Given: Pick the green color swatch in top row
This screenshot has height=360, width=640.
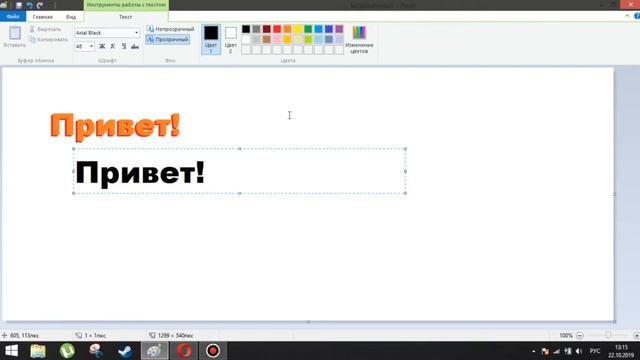Looking at the screenshot, I should point(308,29).
